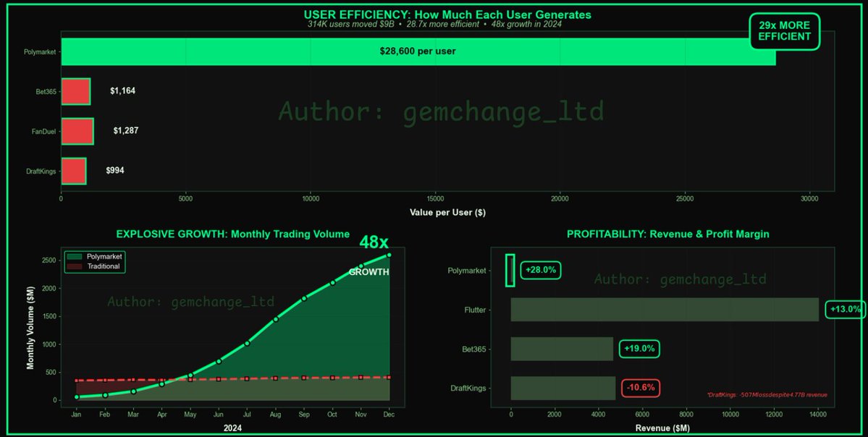The height and width of the screenshot is (437, 868).
Task: Click the "$1,287" FanDuel value label
Action: 126,130
